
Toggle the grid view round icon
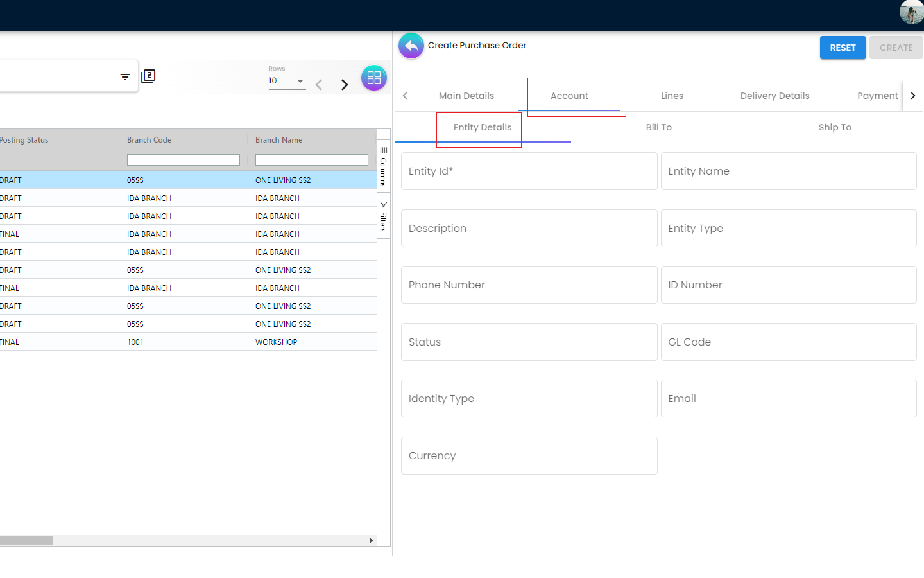click(373, 78)
